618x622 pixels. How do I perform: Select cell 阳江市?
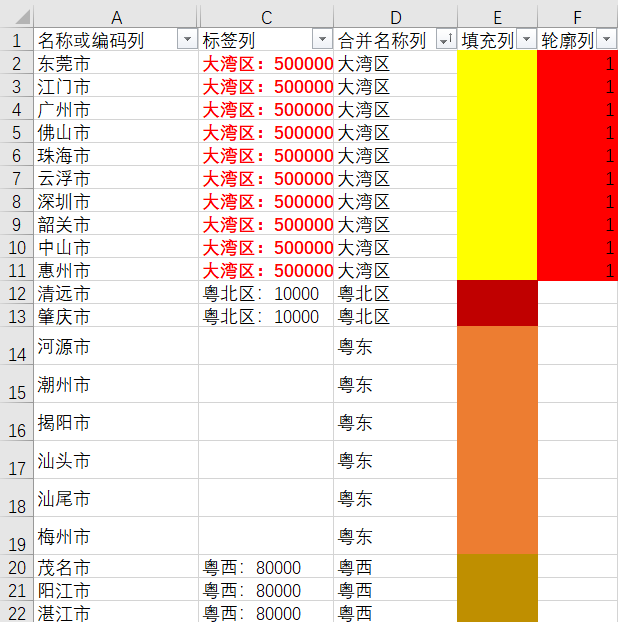coord(116,590)
